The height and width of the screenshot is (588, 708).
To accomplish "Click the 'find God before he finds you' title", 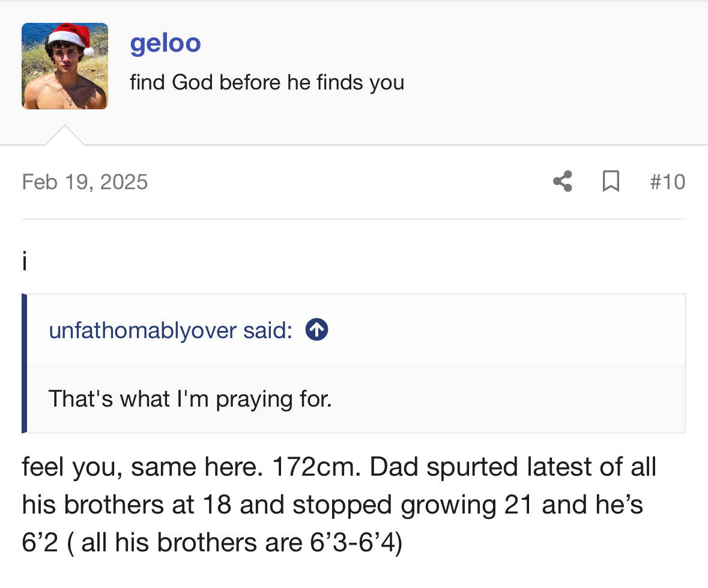I will [267, 82].
